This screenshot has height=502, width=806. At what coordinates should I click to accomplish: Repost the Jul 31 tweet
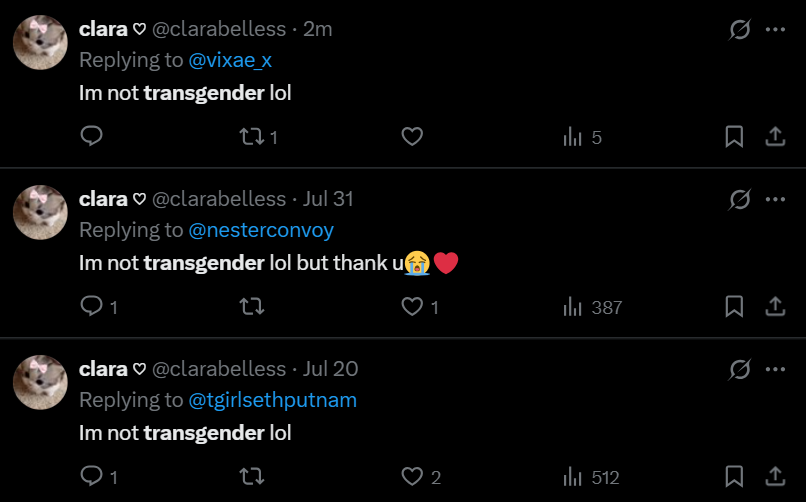[251, 307]
